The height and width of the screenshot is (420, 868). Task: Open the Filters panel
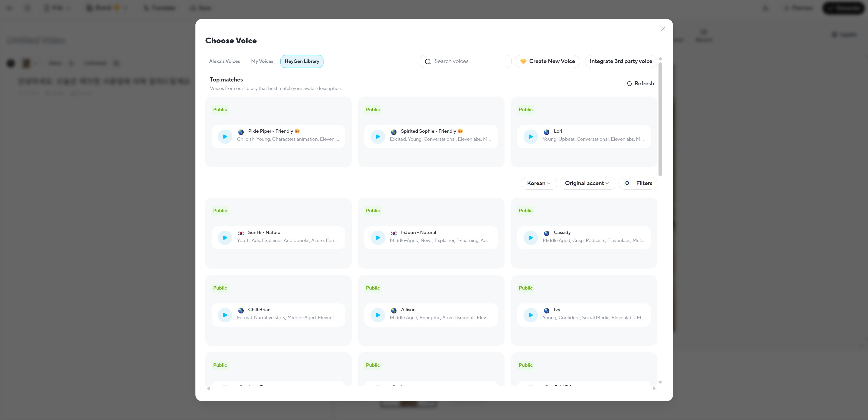click(x=638, y=183)
